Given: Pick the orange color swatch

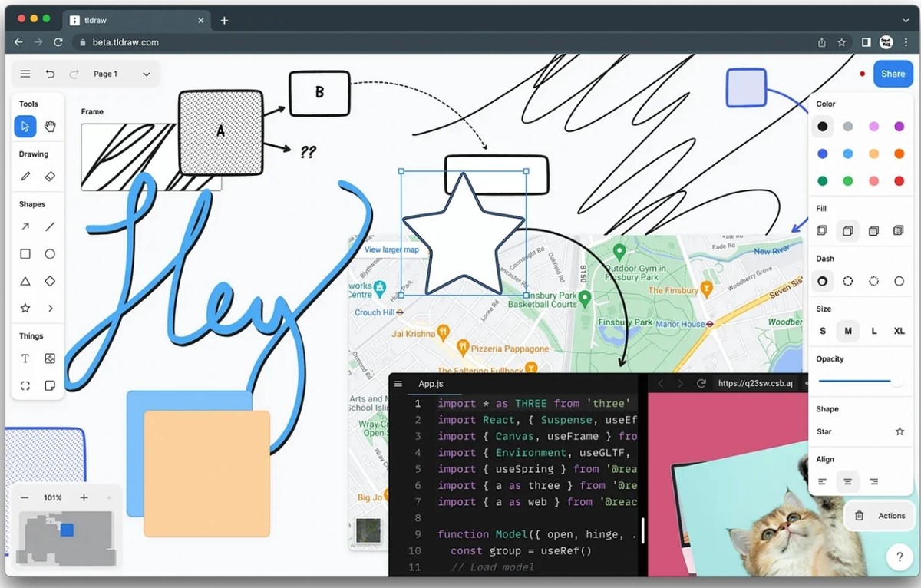Looking at the screenshot, I should click(899, 154).
